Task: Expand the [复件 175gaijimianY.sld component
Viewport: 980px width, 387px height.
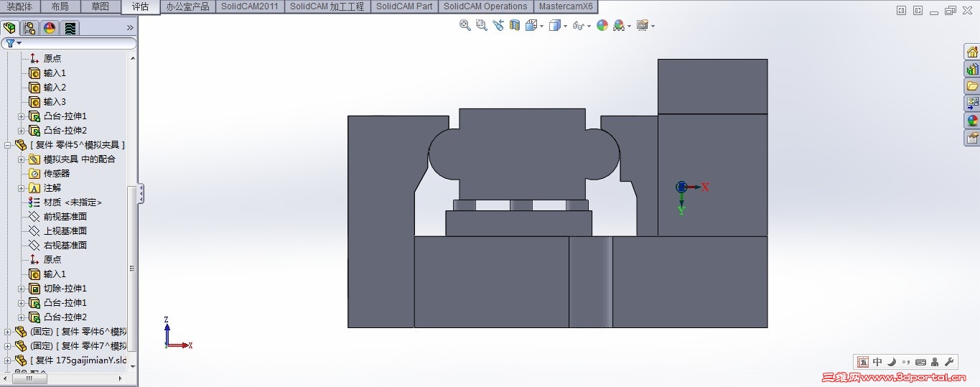Action: [8, 360]
